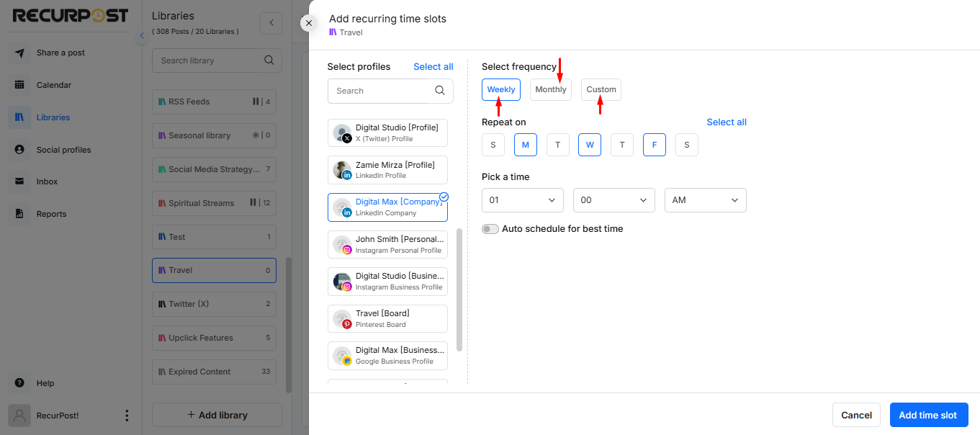Select Zamie Mirza LinkedIn profile
Image resolution: width=980 pixels, height=435 pixels.
(387, 170)
